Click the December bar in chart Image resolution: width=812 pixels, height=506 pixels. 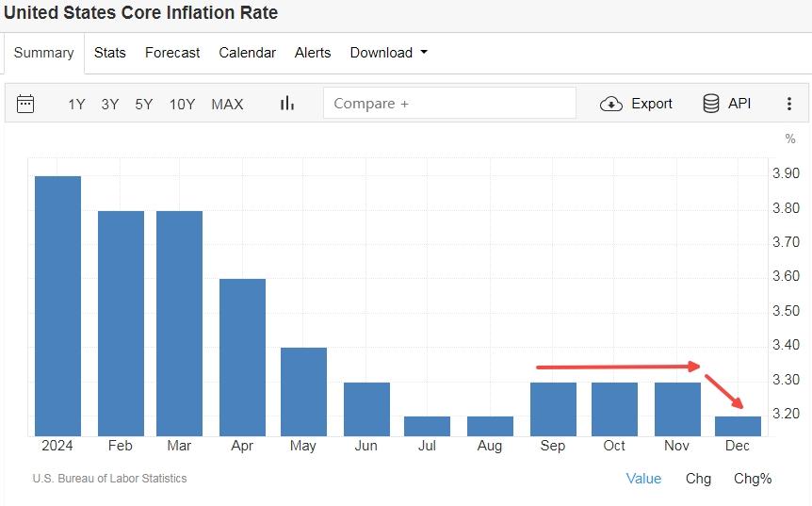738,426
